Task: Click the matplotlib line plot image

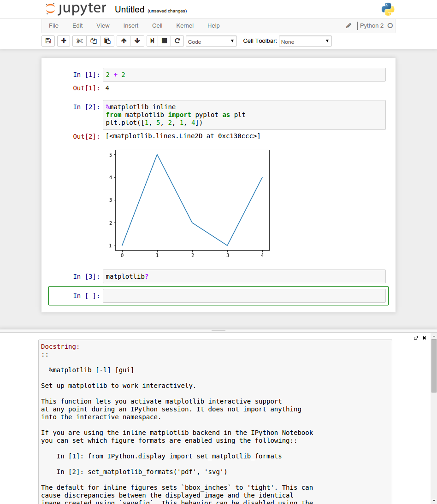Action: [x=189, y=203]
